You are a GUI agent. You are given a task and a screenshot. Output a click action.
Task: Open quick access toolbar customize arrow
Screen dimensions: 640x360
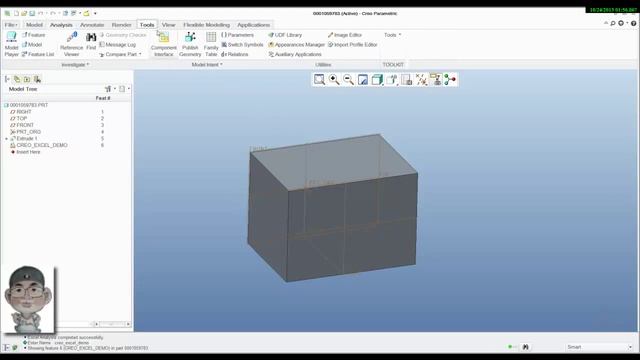[95, 13]
